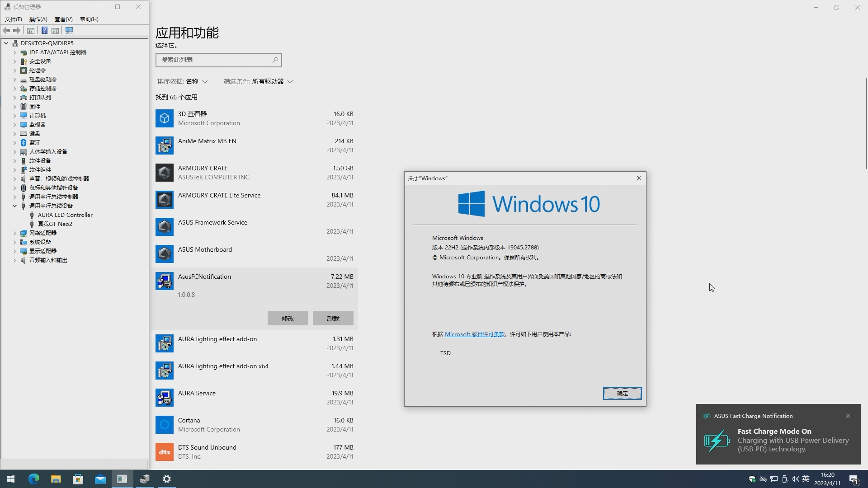868x488 pixels.
Task: Dismiss the ASUS Fast Charge notification
Action: [x=848, y=416]
